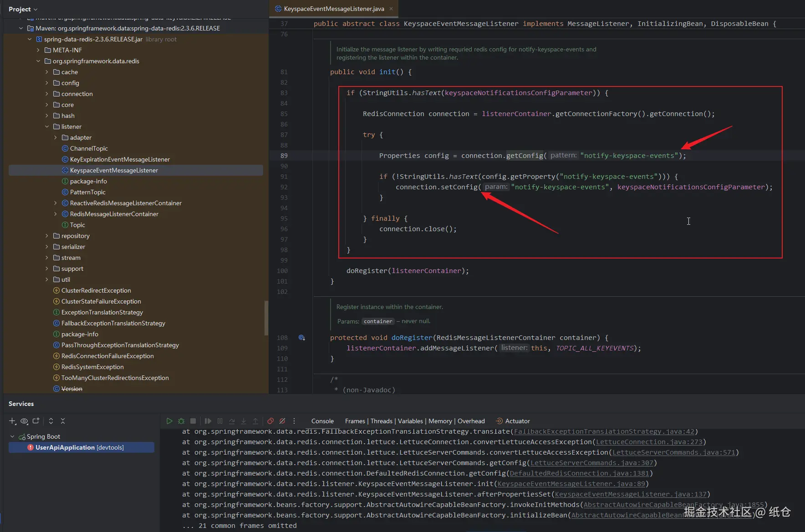Viewport: 805px width, 532px height.
Task: Open the Services view options eye icon
Action: click(x=24, y=421)
